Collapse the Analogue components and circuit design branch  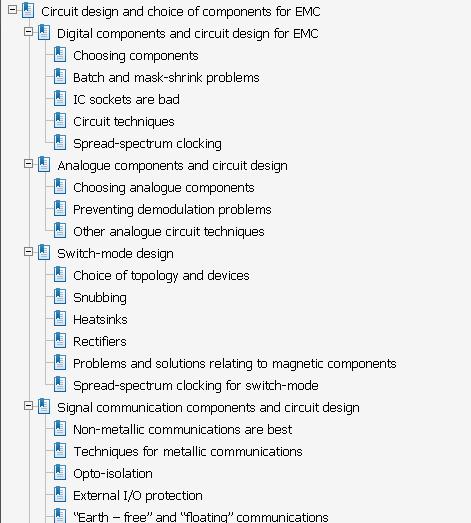tap(28, 164)
